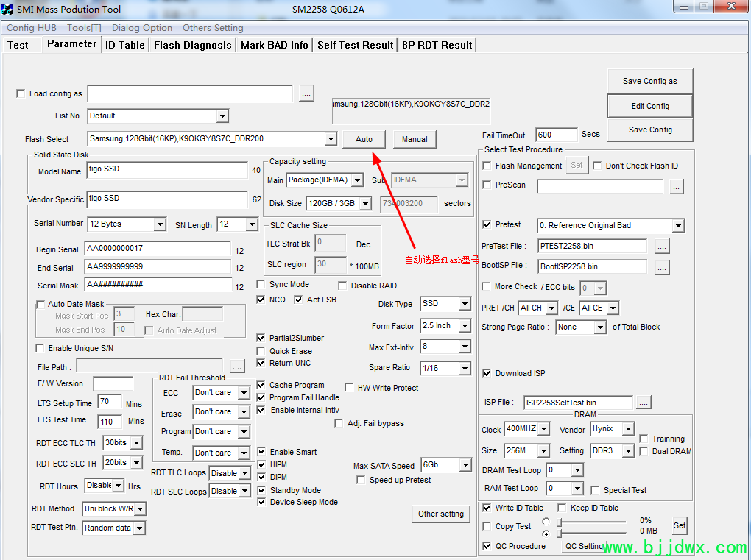
Task: Select the Copy Test percentage radio button
Action: [546, 521]
